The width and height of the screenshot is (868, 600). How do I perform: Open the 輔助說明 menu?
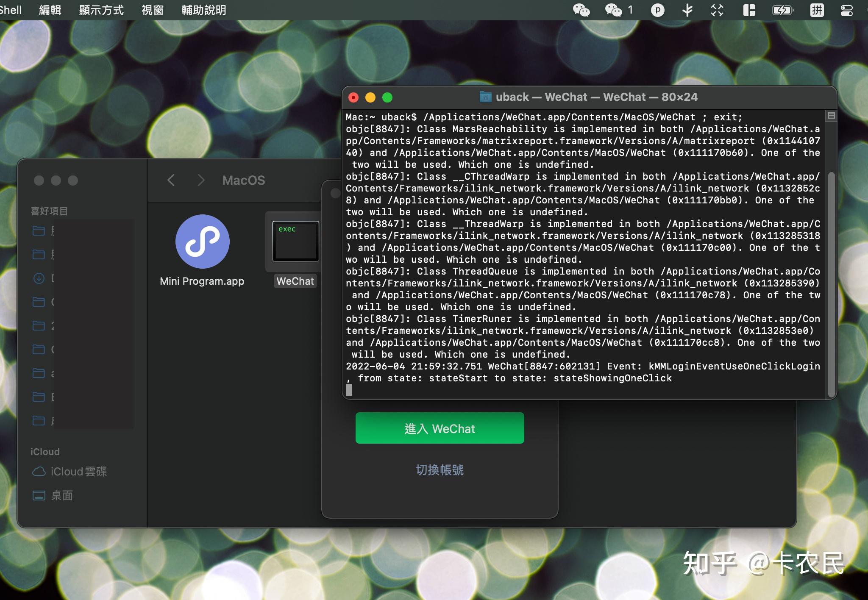(x=203, y=10)
